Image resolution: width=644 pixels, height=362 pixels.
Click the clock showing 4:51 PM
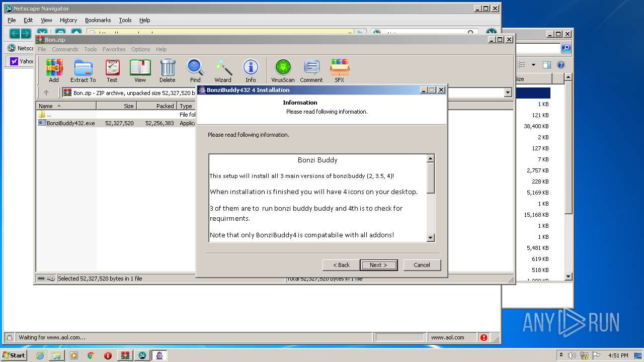click(618, 355)
